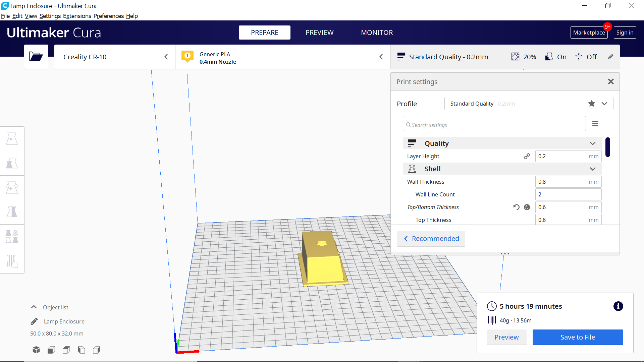
Task: Select the Mirror tool in left toolbar
Action: click(12, 212)
